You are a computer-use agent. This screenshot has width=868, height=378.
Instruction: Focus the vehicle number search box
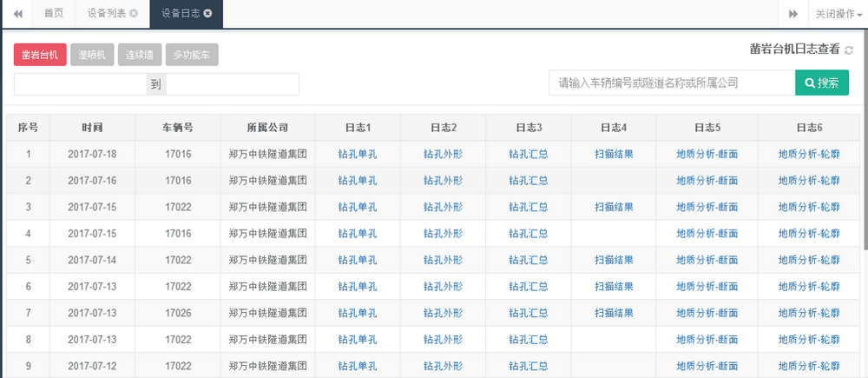pos(672,83)
